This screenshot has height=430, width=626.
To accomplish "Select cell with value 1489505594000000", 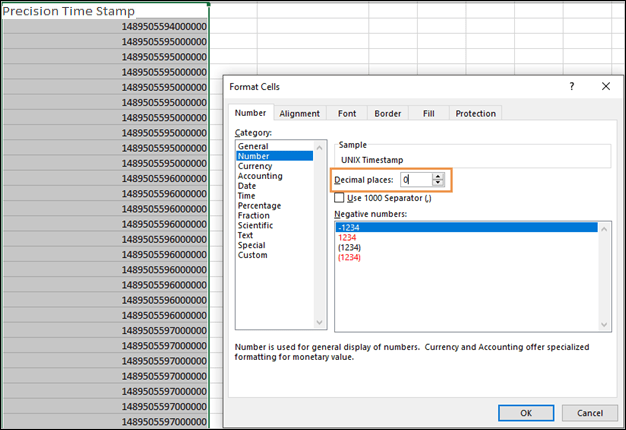I will click(105, 26).
